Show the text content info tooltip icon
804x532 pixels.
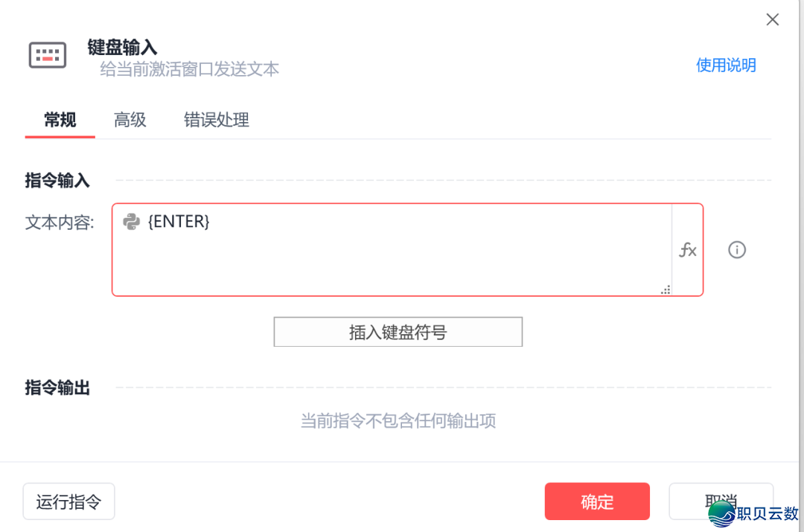coord(736,250)
